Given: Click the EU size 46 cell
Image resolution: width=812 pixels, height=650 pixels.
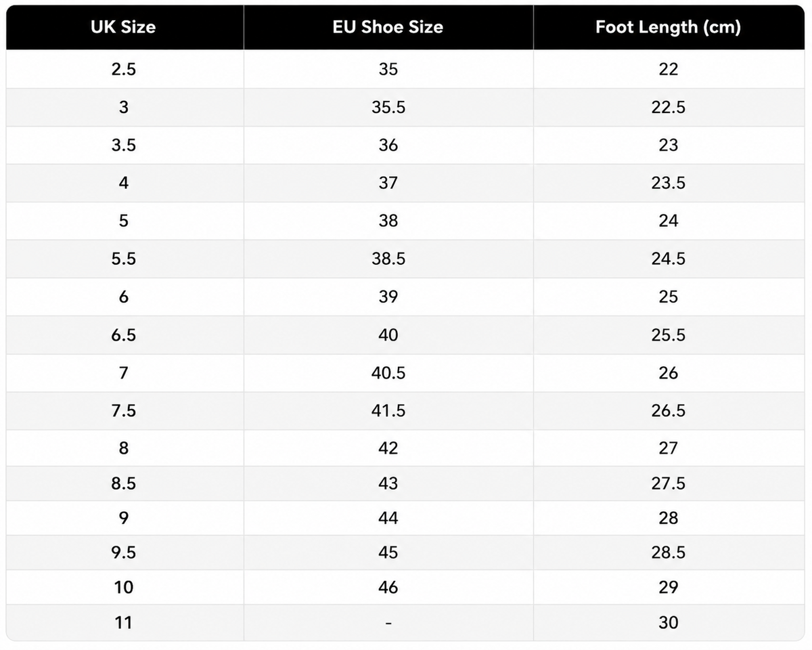Looking at the screenshot, I should point(388,587).
